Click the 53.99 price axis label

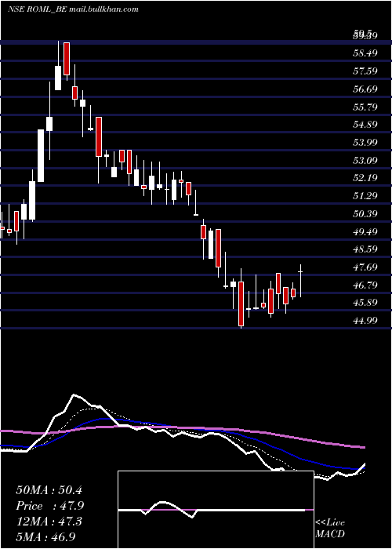(x=365, y=142)
